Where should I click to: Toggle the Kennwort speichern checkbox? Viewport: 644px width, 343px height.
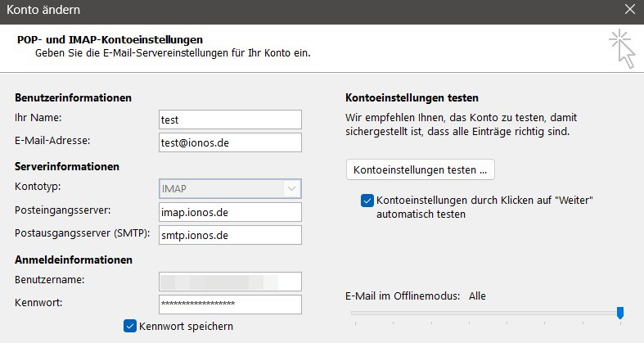coord(130,326)
